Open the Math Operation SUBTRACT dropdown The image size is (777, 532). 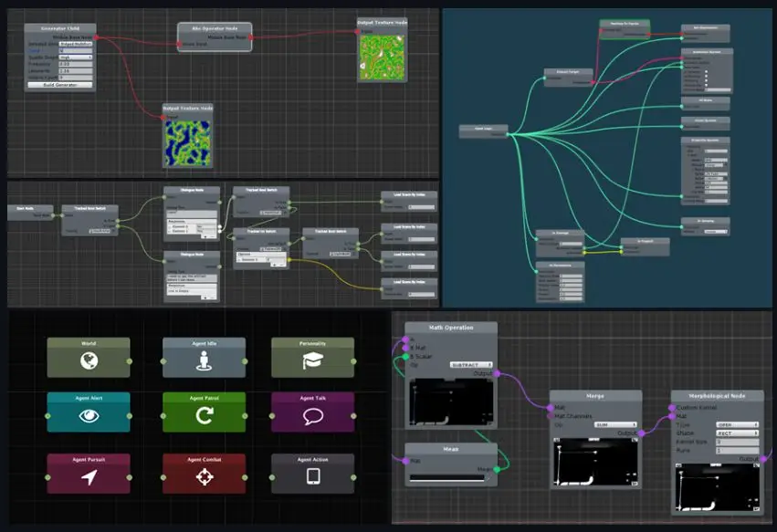click(471, 365)
